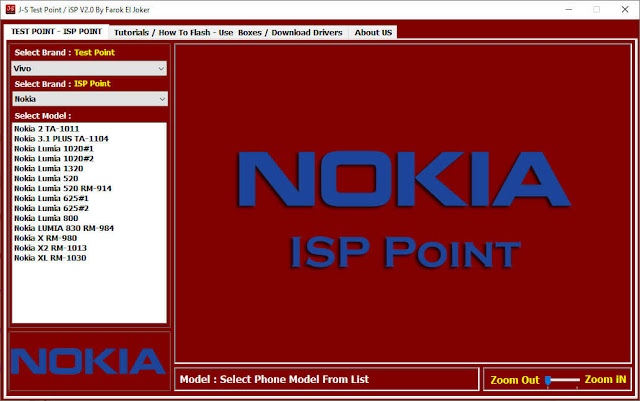Expand the ISP Point brand dropdown showing Nokia

click(x=89, y=99)
